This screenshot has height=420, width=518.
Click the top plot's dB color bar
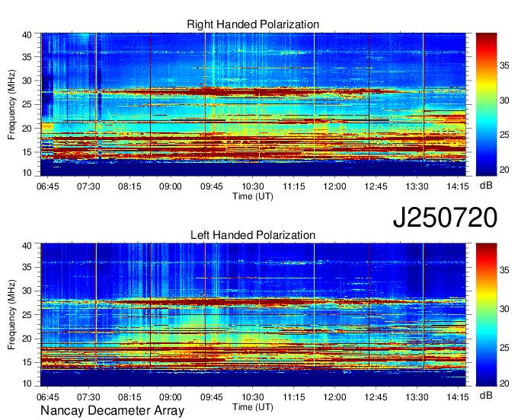tap(486, 104)
